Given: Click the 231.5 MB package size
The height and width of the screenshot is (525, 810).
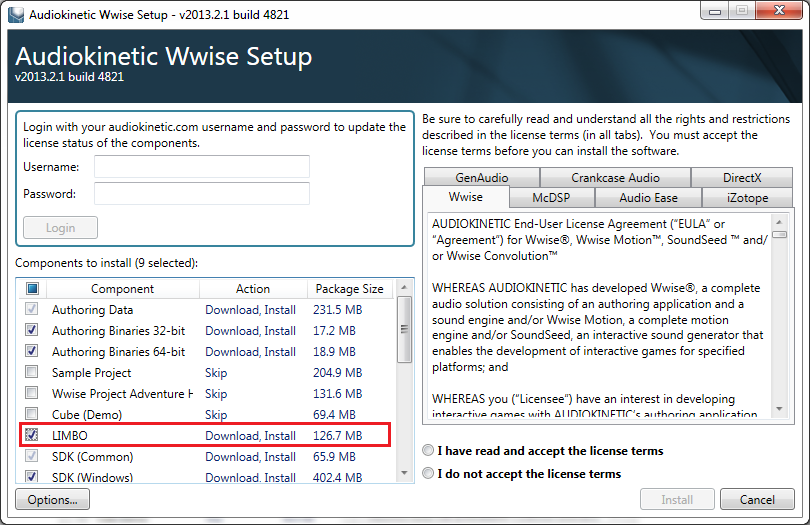Looking at the screenshot, I should [x=337, y=310].
